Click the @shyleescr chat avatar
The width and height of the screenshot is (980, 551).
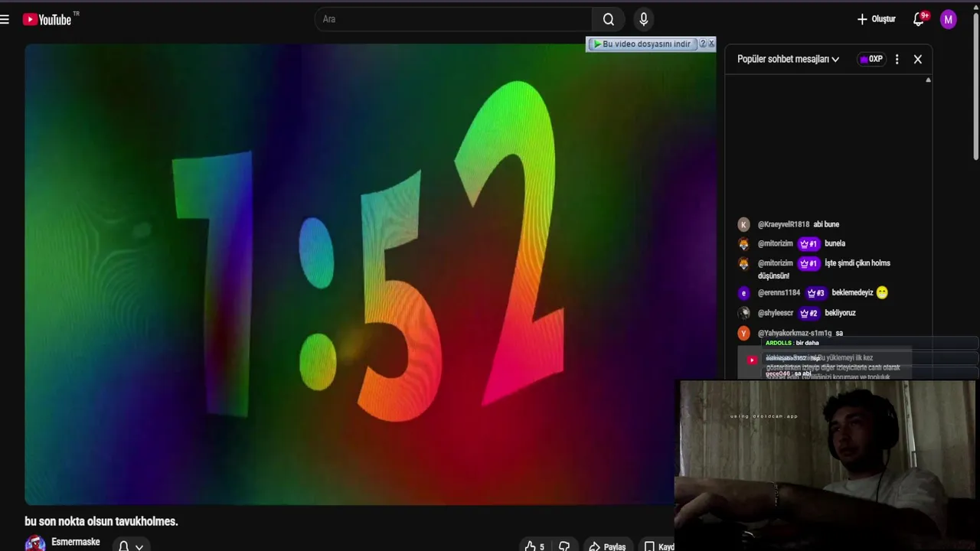743,313
